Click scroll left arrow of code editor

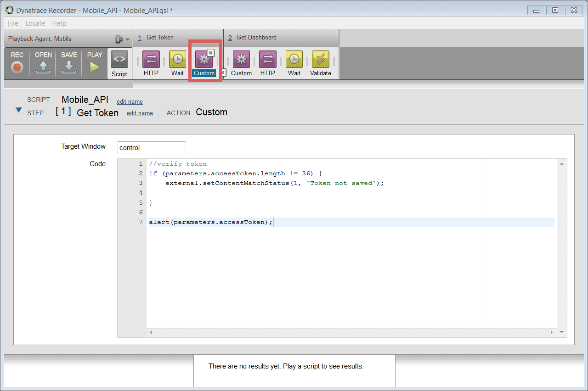click(151, 332)
